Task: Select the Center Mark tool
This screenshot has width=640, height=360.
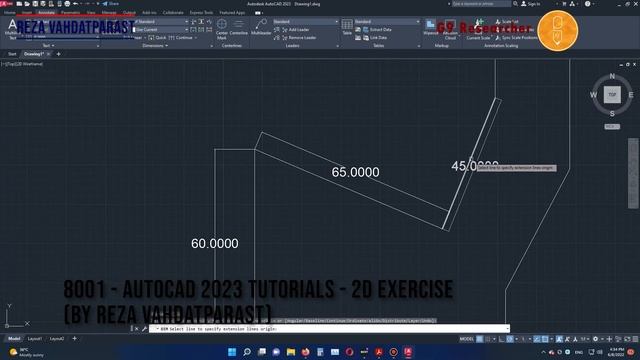Action: pos(222,29)
